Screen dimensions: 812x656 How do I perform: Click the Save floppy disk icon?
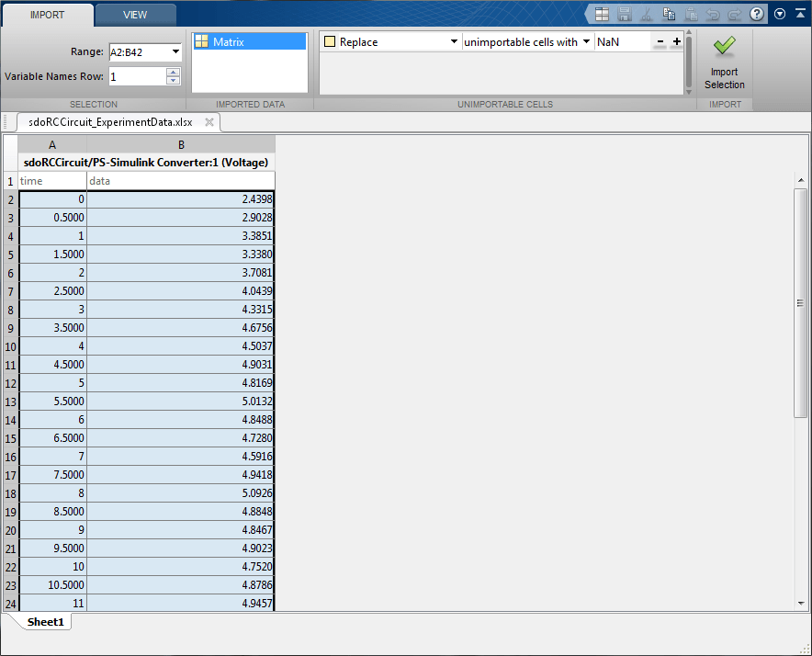tap(625, 14)
